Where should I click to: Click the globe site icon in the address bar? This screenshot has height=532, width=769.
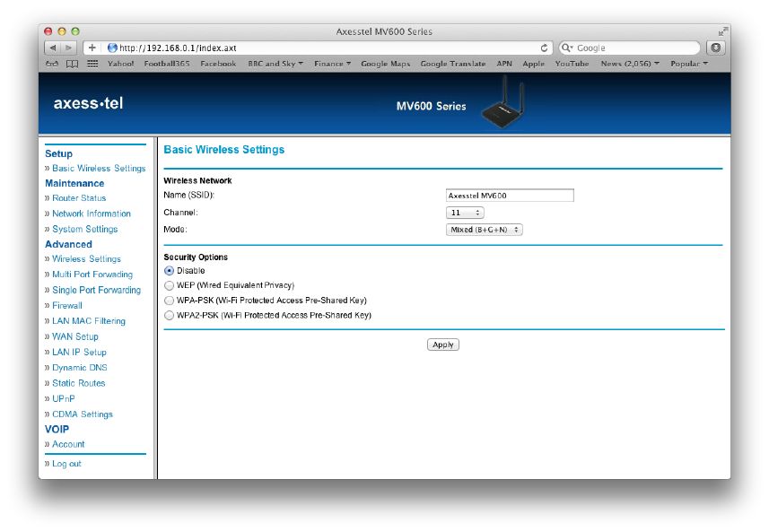112,48
